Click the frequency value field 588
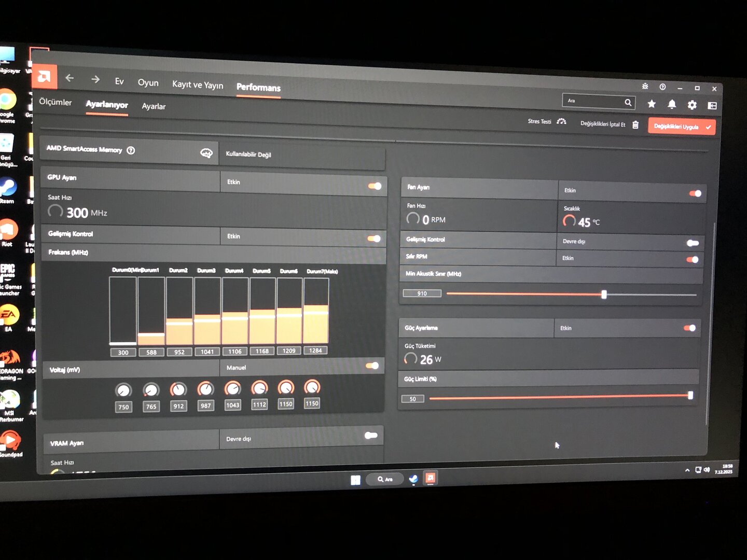 (x=151, y=353)
